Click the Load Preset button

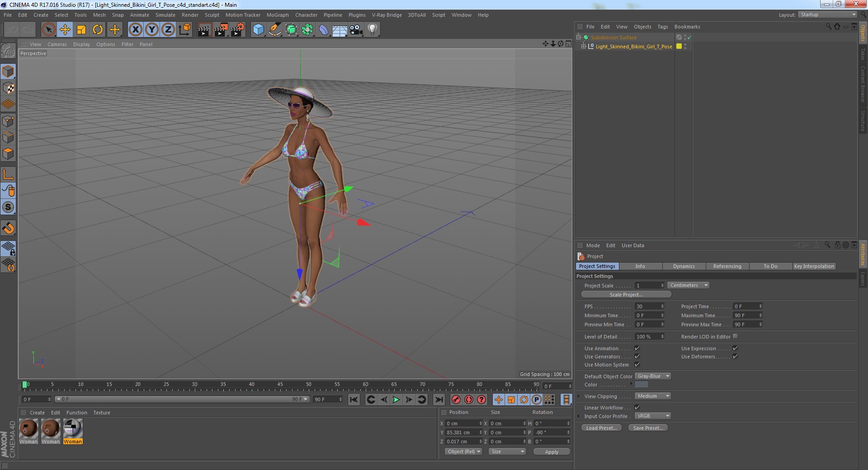tap(601, 428)
